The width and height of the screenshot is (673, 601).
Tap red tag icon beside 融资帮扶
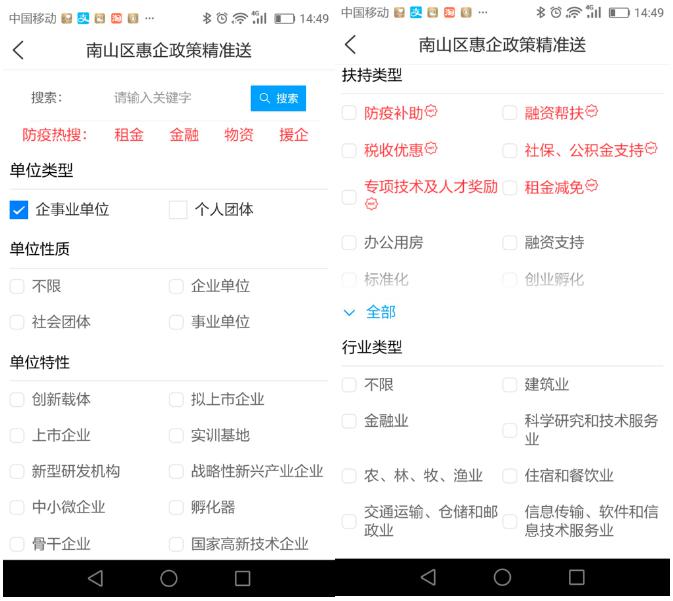coord(591,111)
